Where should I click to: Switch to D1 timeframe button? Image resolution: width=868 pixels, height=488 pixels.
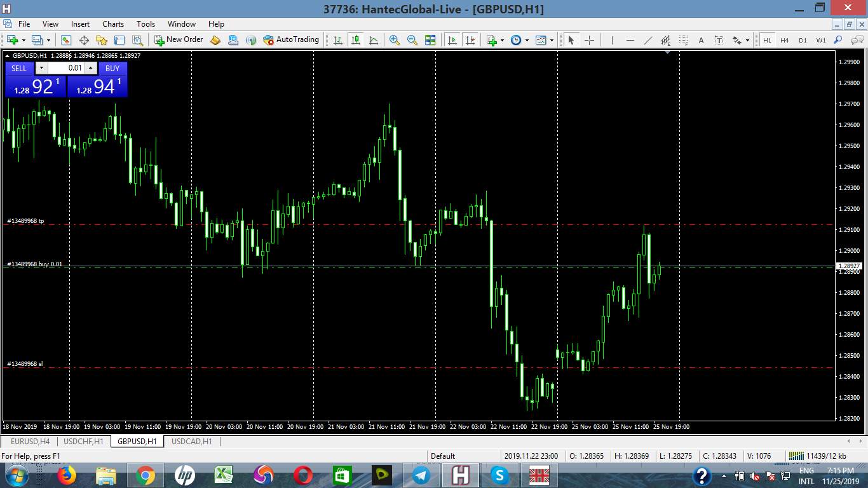(803, 40)
